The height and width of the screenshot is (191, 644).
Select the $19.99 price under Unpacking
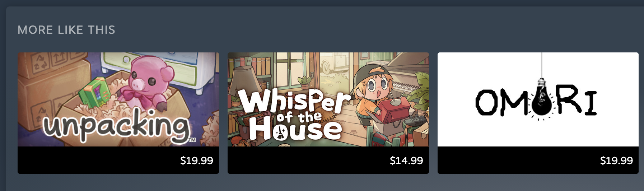196,160
